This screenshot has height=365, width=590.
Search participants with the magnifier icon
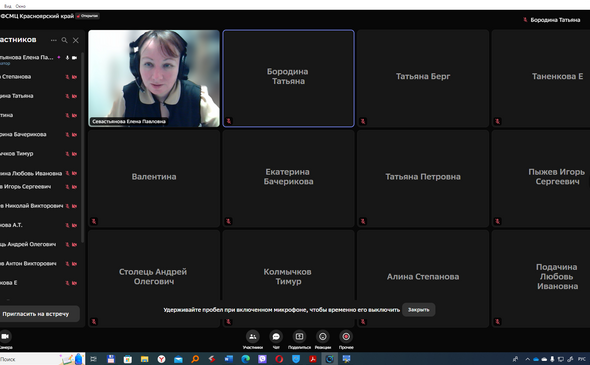64,40
